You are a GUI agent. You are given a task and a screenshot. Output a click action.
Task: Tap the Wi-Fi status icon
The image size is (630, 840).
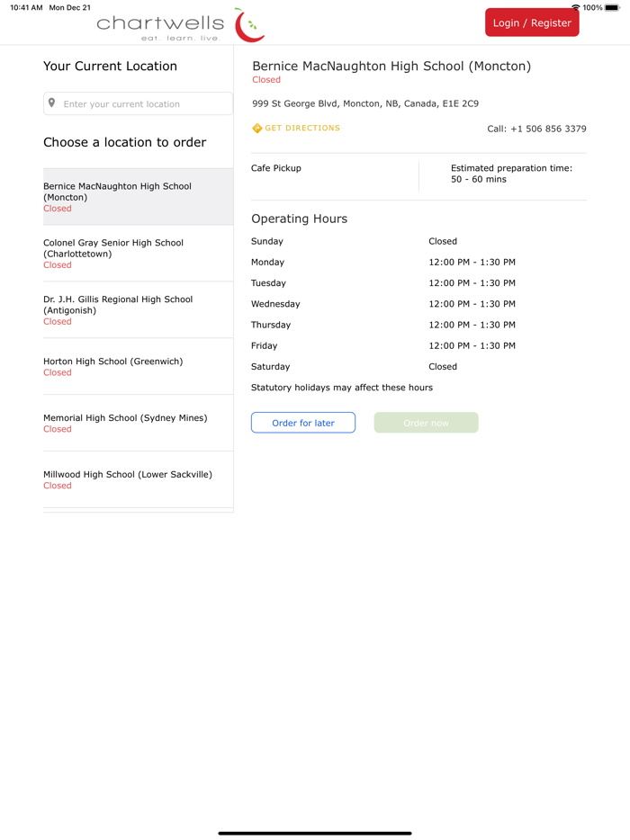coord(575,7)
